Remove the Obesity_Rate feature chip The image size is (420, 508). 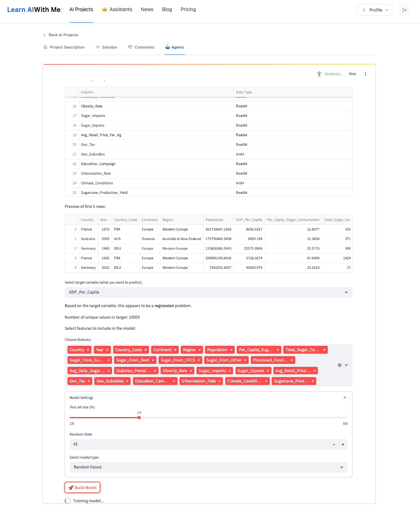[x=191, y=371]
